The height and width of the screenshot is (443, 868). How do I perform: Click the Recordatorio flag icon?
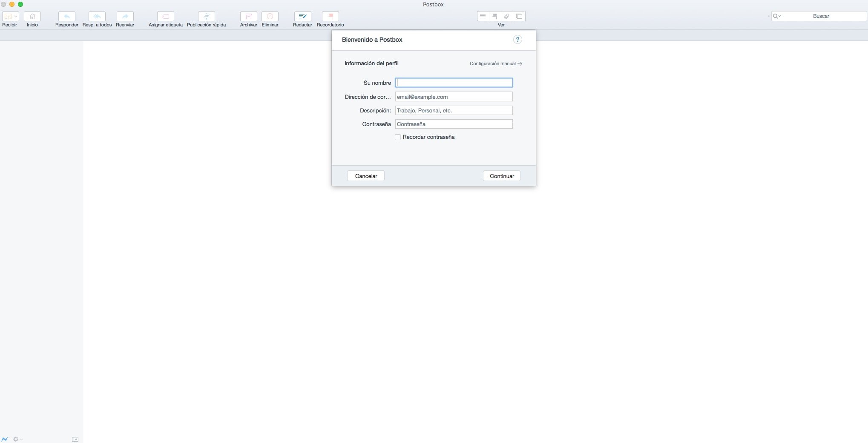pos(331,16)
